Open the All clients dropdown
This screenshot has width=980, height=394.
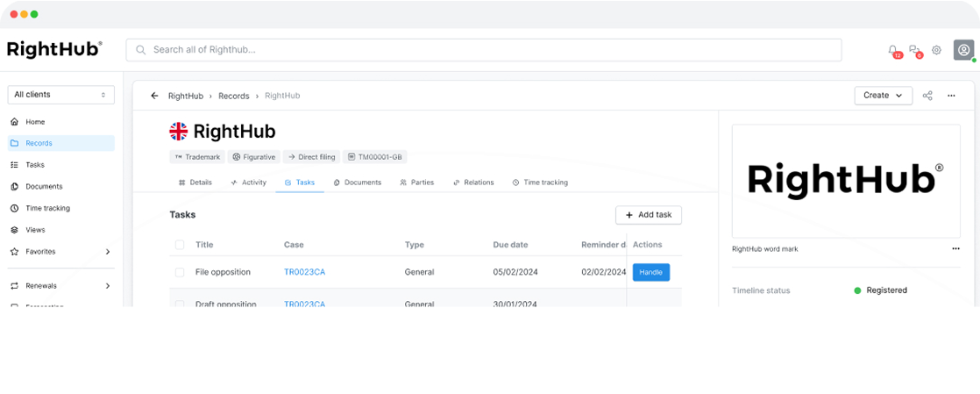[x=61, y=95]
